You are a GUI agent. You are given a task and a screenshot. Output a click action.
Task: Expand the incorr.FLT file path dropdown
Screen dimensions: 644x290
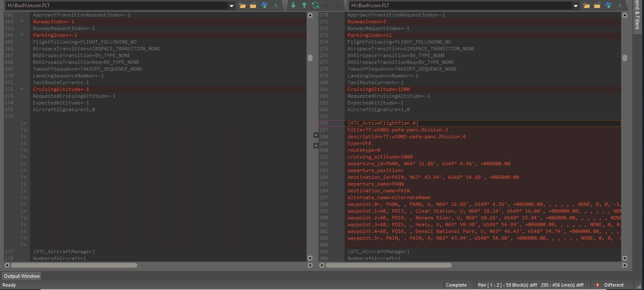[231, 6]
